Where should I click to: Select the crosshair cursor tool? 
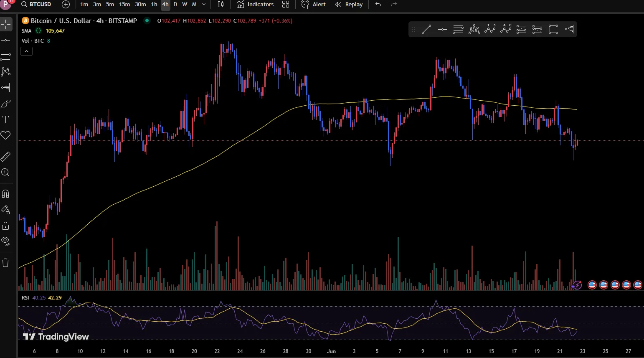pyautogui.click(x=6, y=24)
